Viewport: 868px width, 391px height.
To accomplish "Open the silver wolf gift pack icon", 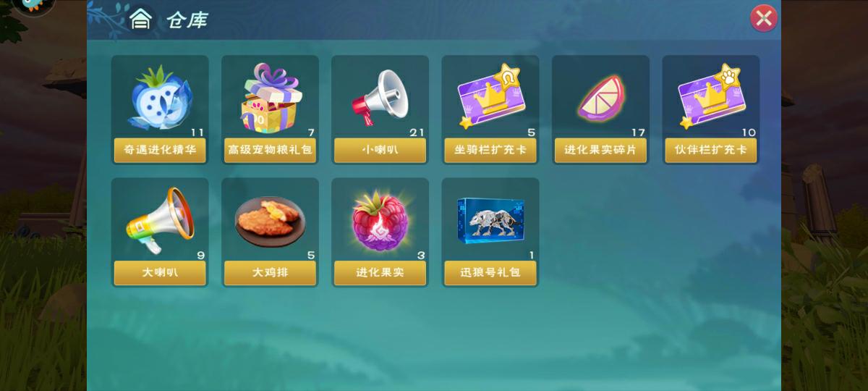I will click(x=490, y=221).
